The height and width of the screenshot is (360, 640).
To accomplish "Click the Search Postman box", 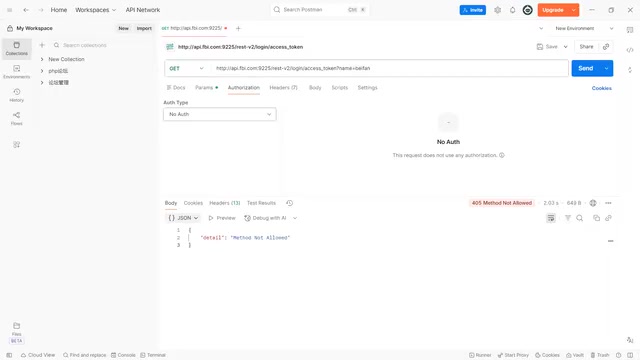I will tap(320, 9).
